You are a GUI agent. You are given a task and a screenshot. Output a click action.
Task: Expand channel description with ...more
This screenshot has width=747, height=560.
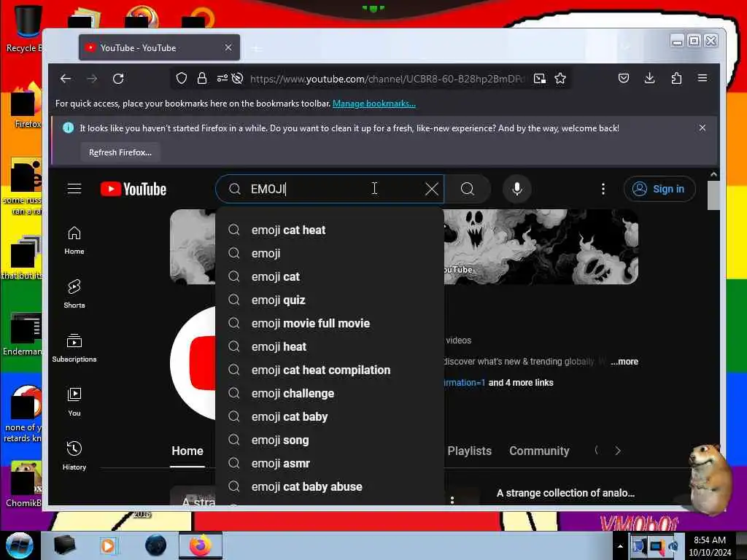[624, 362]
